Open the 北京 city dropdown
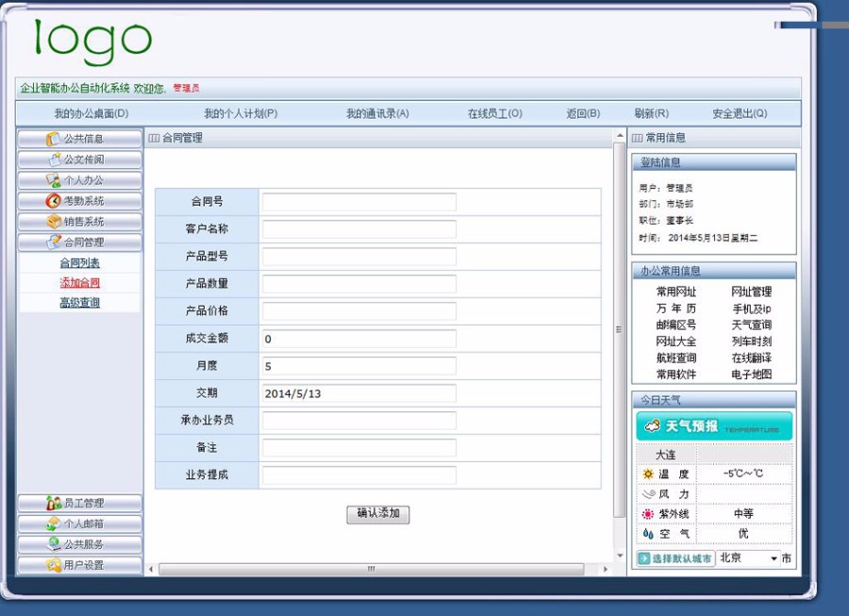The height and width of the screenshot is (616, 849). coord(748,558)
